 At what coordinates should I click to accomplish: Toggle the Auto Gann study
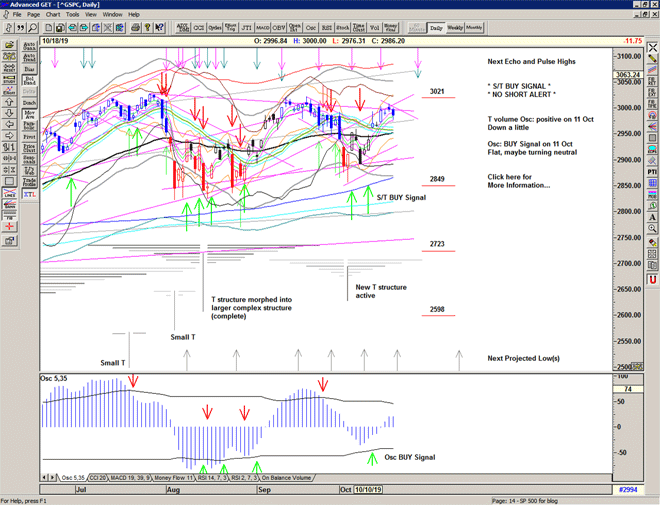(x=29, y=46)
